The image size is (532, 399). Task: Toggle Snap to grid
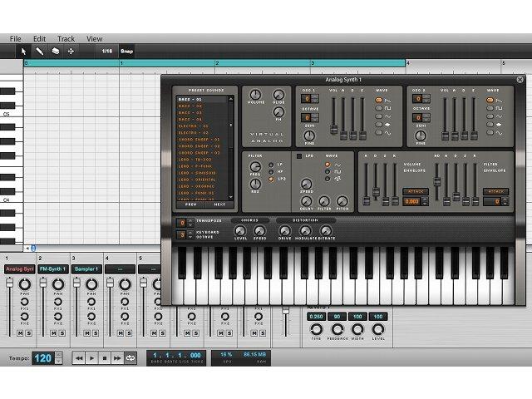tap(127, 51)
